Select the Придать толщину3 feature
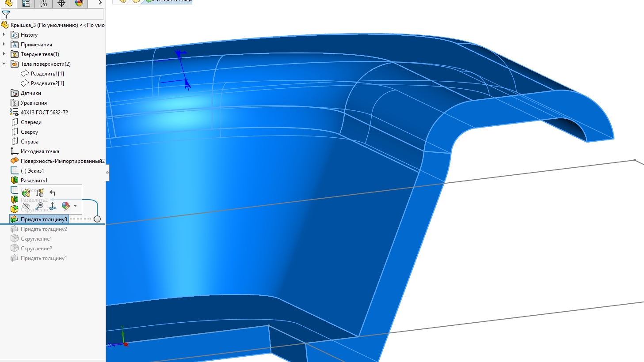This screenshot has height=362, width=644. [x=39, y=219]
